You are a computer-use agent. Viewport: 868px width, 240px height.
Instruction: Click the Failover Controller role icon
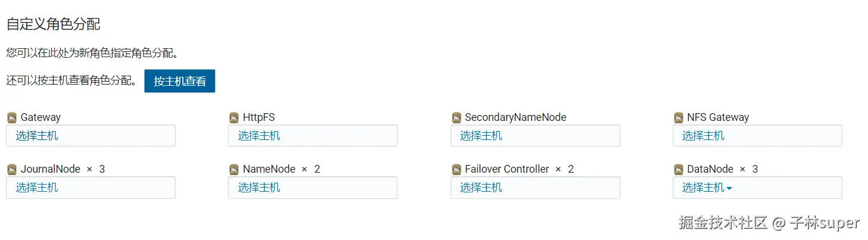click(x=457, y=170)
